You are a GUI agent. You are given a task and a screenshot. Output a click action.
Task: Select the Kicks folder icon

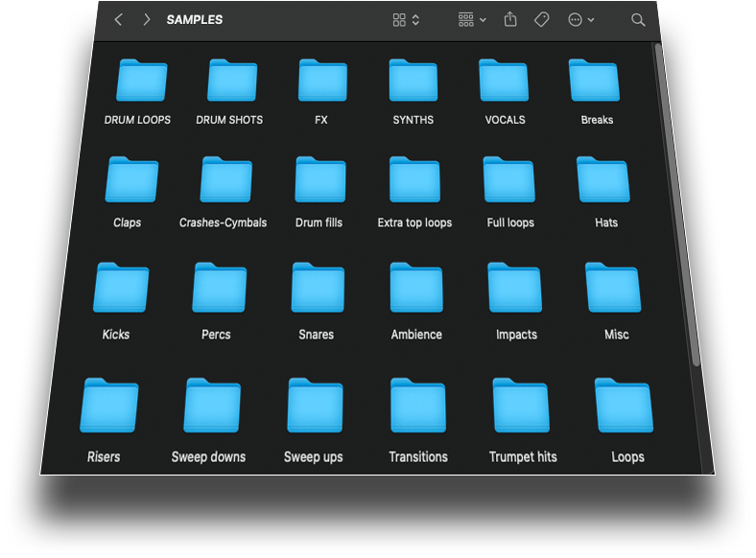tap(121, 288)
